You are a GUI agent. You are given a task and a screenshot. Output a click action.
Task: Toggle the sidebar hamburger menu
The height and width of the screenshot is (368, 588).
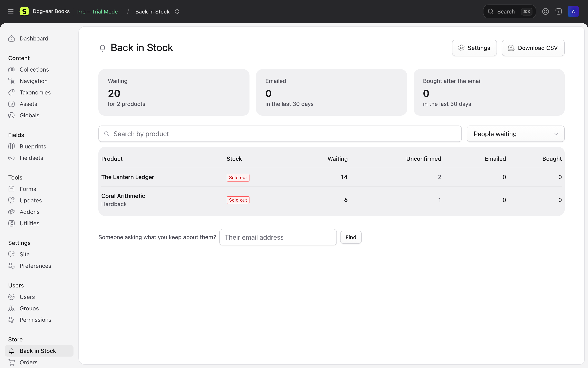point(11,11)
